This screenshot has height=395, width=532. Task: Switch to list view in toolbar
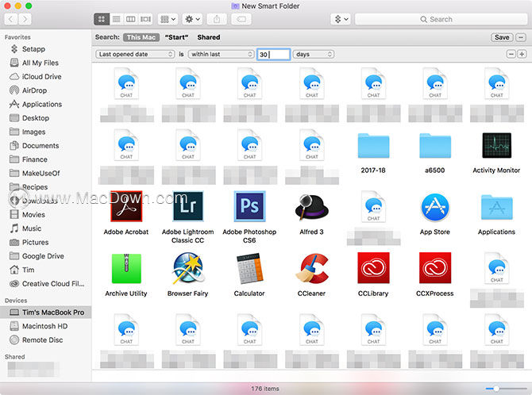coord(117,19)
